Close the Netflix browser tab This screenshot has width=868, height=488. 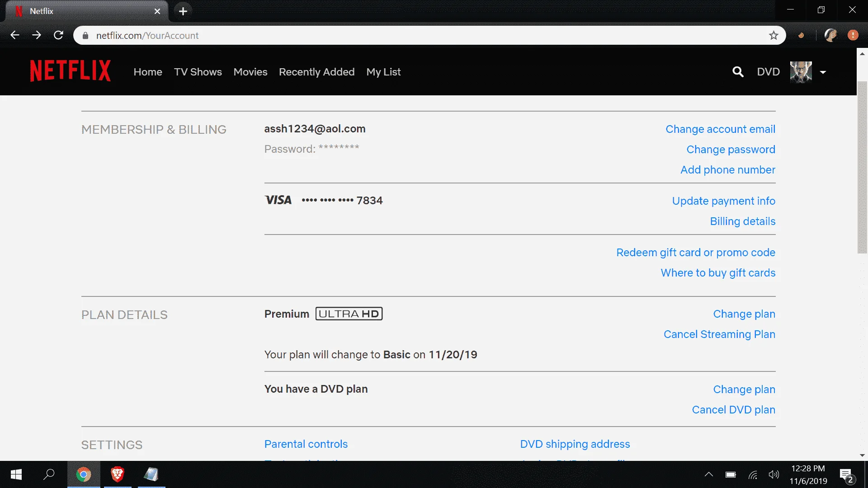click(x=157, y=11)
